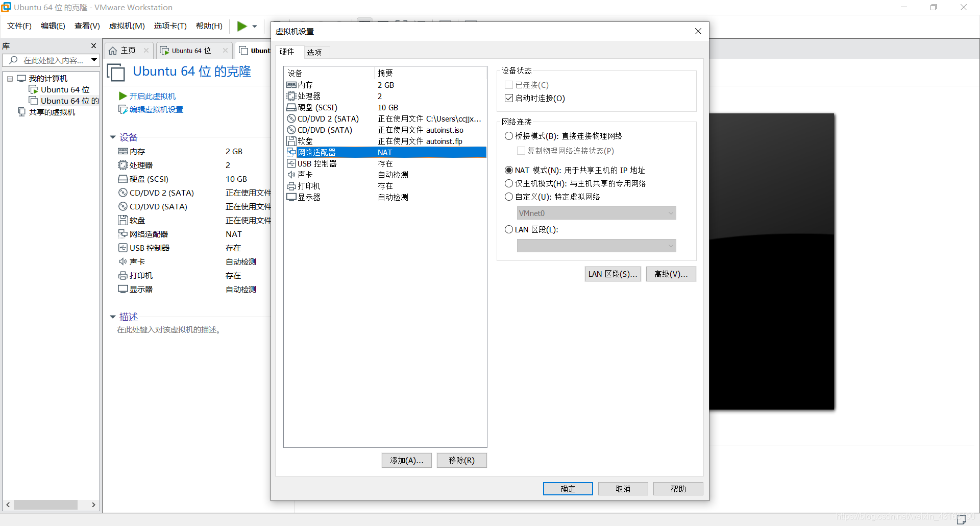Viewport: 980px width, 526px height.
Task: Select CD/DVD 2 (SATA) disc icon in dialog list
Action: coord(291,118)
